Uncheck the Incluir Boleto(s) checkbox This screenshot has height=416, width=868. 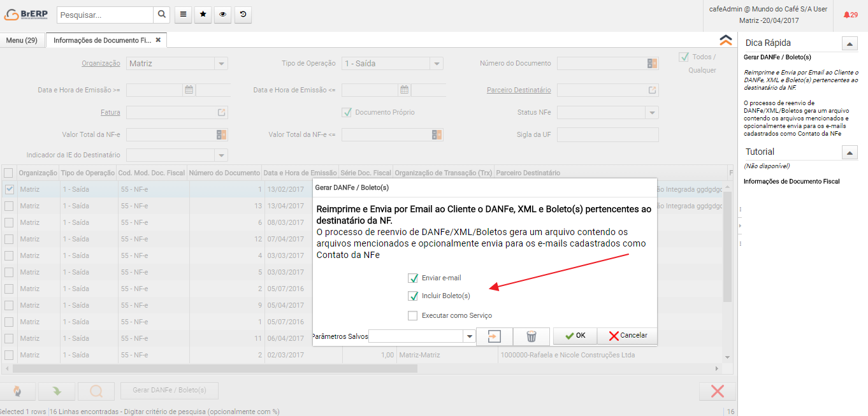click(412, 296)
